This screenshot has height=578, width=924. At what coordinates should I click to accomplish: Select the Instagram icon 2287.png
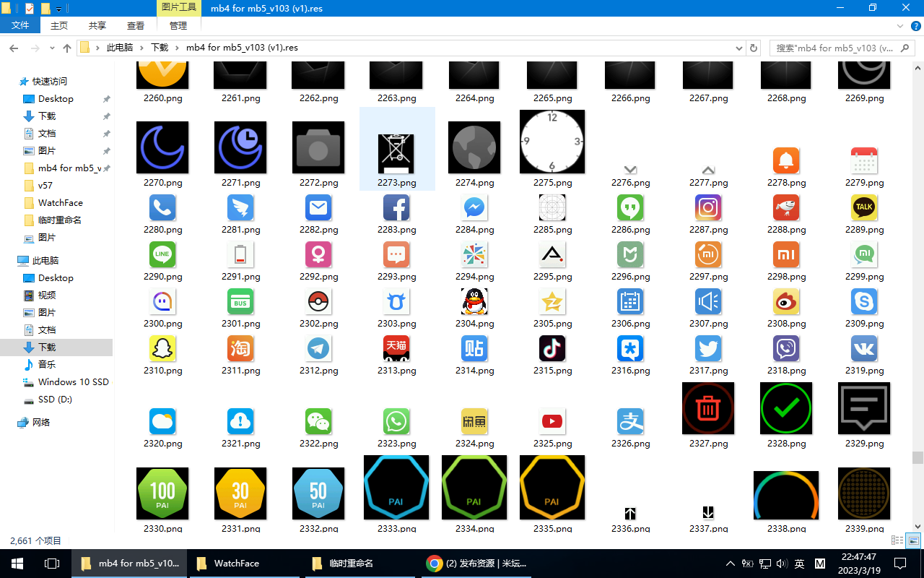[x=708, y=207]
